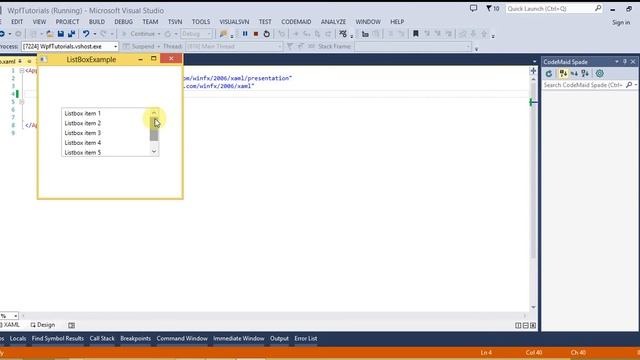The height and width of the screenshot is (360, 640).
Task: Toggle CodeMaid Spade type-order sort
Action: coord(585,74)
